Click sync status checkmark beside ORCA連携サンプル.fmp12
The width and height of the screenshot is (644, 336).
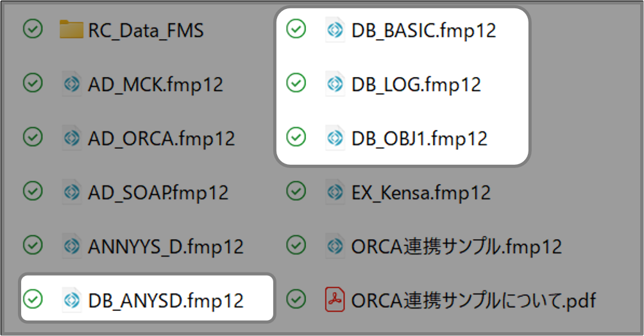coord(296,244)
